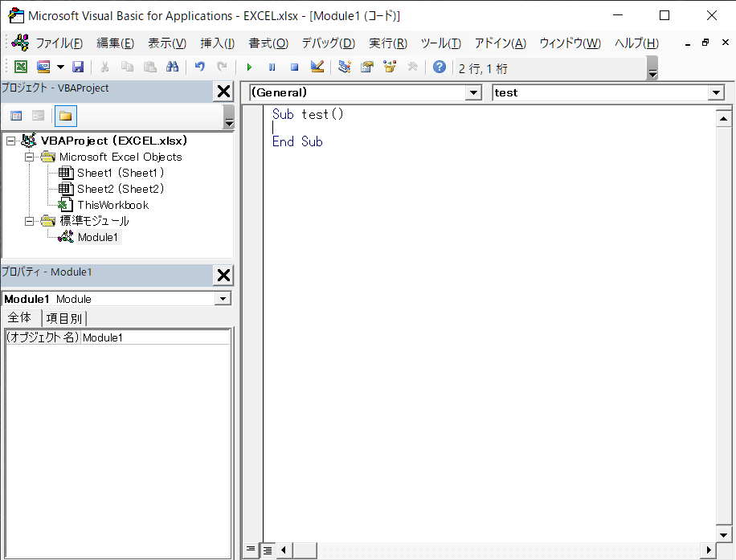Save the EXCEL.xlsx workbook icon
Viewport: 736px width, 560px height.
click(x=78, y=67)
